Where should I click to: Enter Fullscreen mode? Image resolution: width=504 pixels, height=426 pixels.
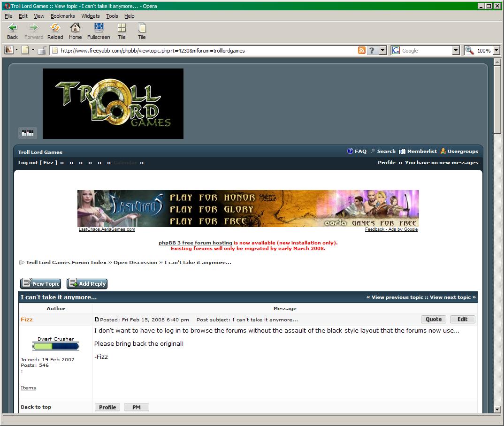pos(99,31)
